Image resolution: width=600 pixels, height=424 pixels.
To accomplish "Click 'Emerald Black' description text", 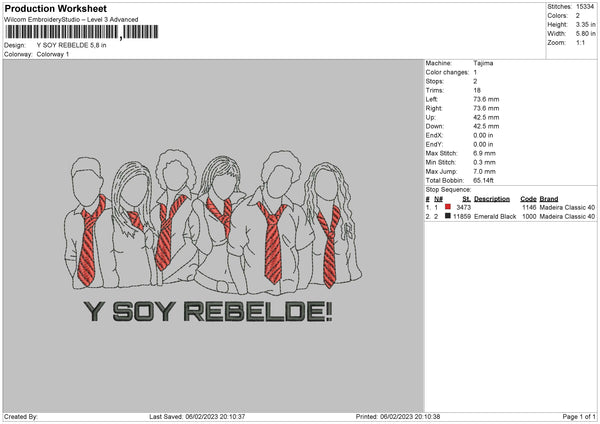I will pos(495,217).
